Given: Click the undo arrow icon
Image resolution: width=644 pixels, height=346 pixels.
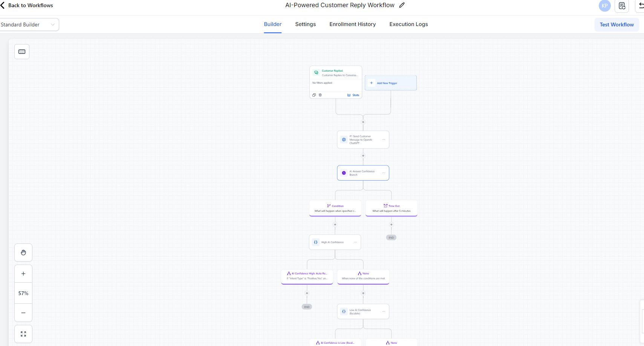Looking at the screenshot, I should tap(641, 5).
